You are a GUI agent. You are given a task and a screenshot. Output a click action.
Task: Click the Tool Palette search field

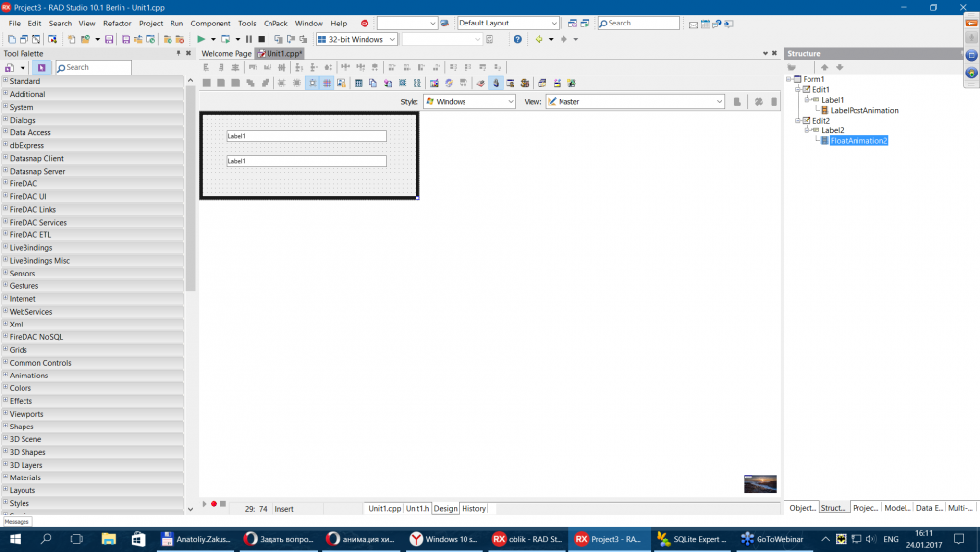[x=94, y=67]
